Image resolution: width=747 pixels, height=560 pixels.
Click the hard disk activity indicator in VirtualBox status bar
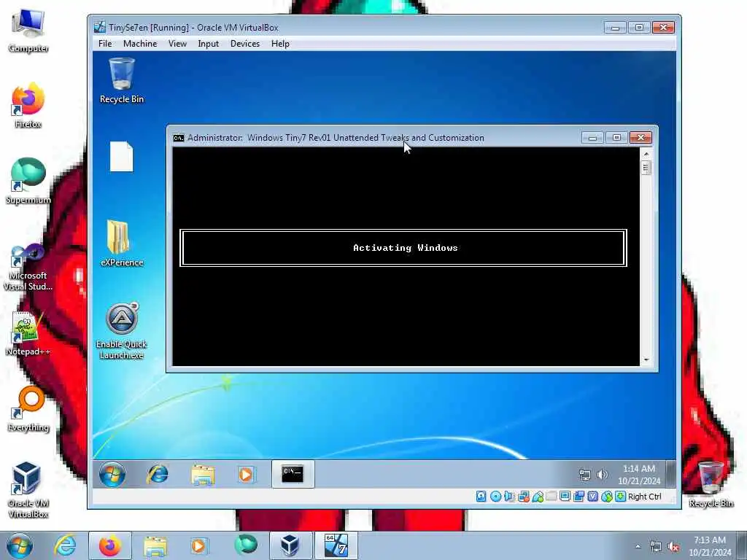pos(481,497)
